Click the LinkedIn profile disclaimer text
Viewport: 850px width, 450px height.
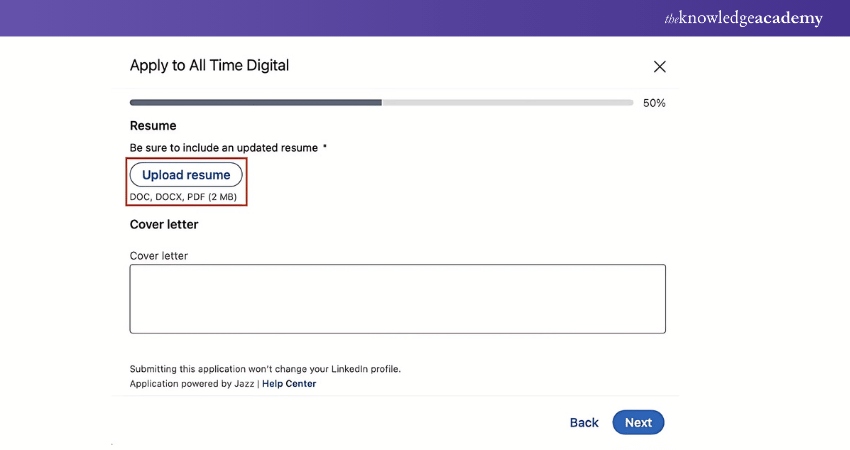click(265, 369)
